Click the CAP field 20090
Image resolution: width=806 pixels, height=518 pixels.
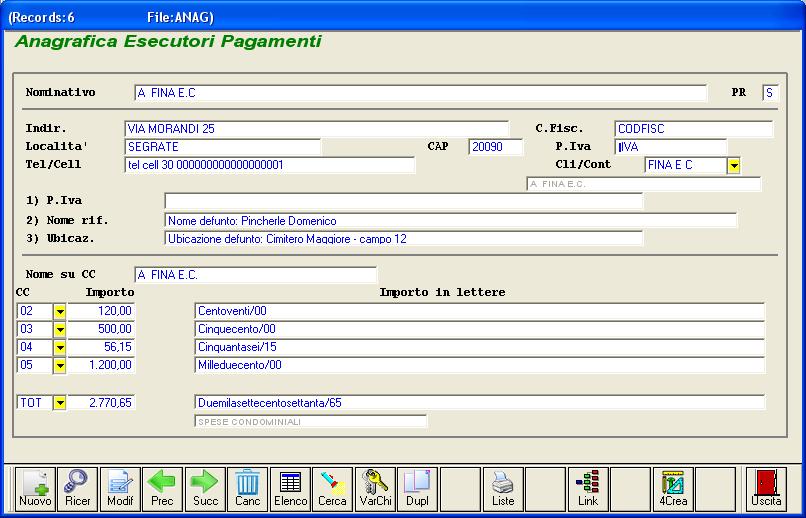[496, 147]
